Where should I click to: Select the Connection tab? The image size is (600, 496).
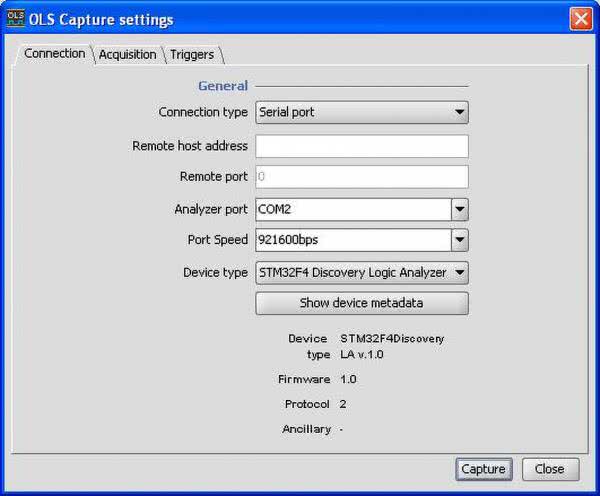coord(54,53)
